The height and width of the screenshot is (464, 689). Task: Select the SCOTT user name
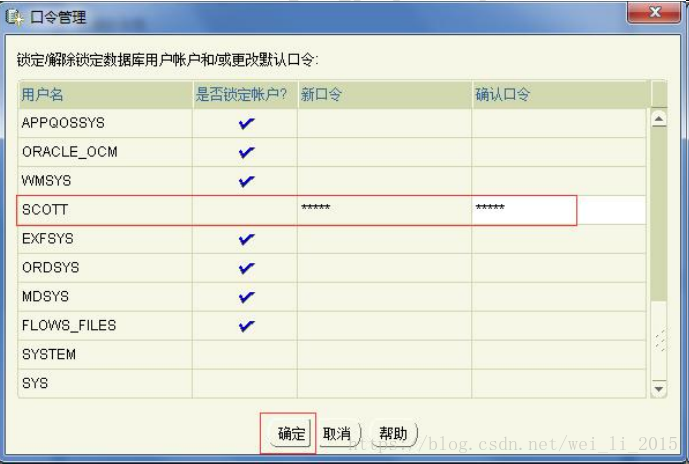click(45, 210)
